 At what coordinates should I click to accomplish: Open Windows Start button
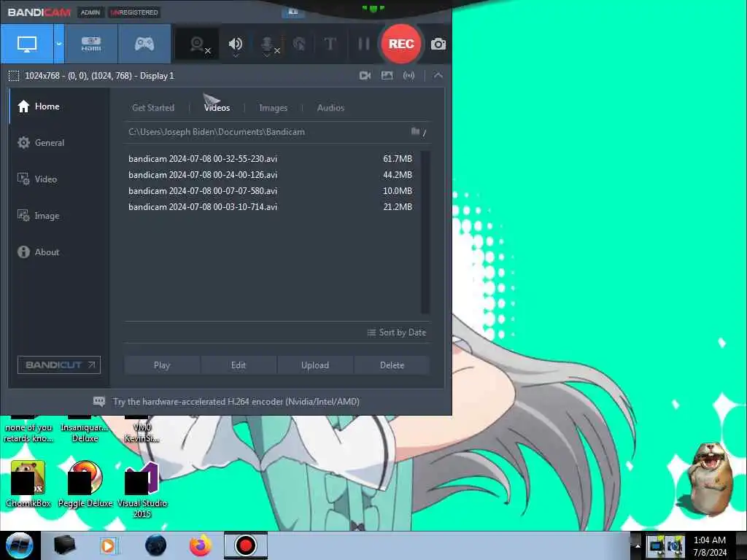[x=20, y=545]
